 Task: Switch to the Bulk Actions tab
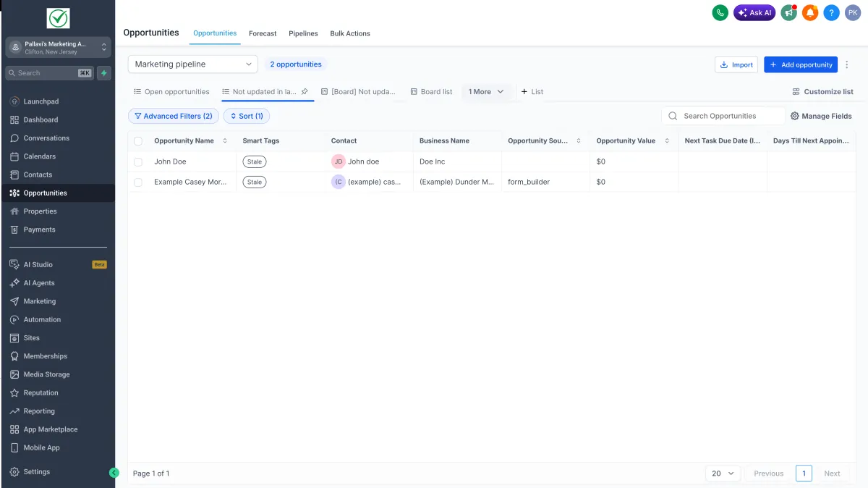pyautogui.click(x=350, y=33)
